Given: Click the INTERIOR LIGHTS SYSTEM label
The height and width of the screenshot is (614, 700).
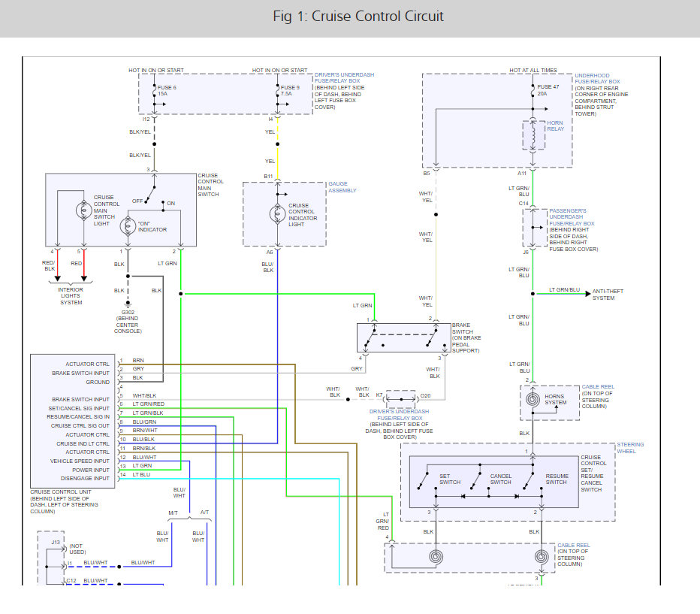Looking at the screenshot, I should (x=71, y=296).
